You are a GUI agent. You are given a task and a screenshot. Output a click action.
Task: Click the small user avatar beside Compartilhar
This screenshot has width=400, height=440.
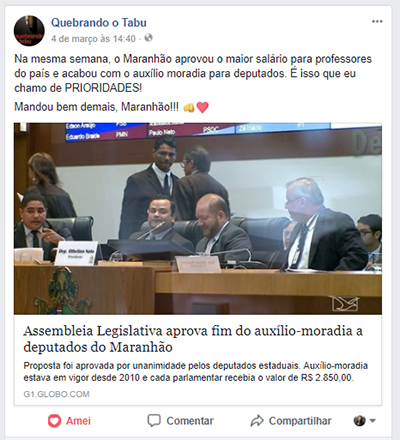click(360, 421)
